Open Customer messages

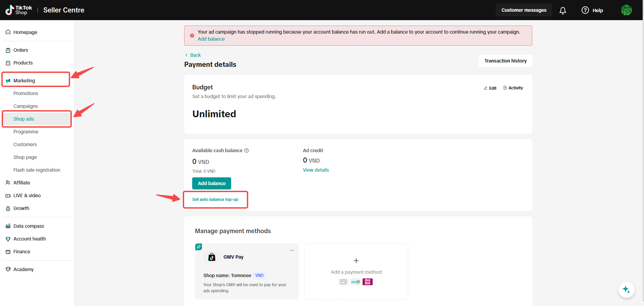[x=524, y=10]
